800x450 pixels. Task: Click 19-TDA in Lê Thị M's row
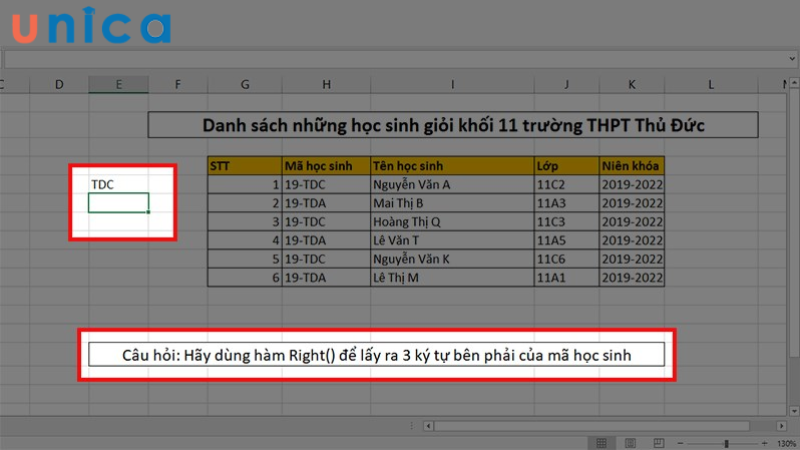[327, 278]
